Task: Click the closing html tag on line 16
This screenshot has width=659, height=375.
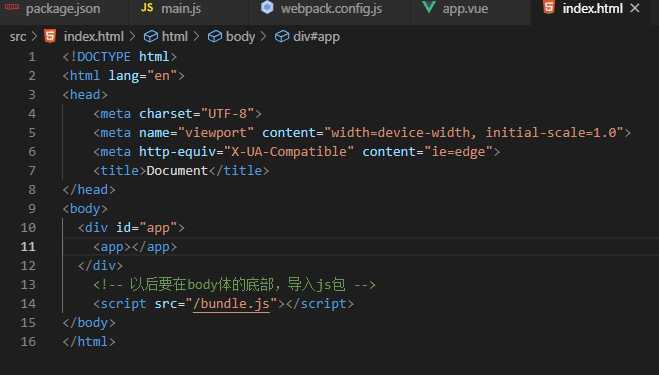Action: click(89, 341)
